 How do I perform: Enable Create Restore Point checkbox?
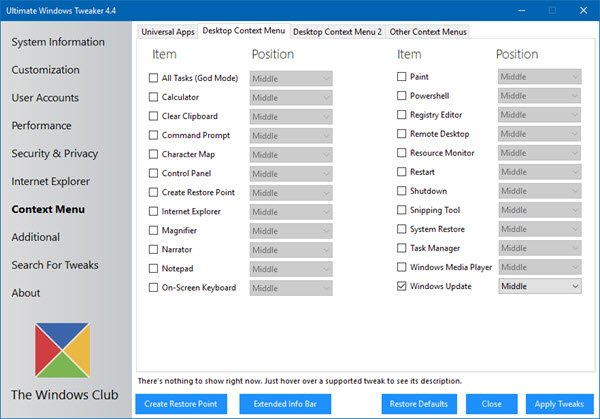[153, 192]
